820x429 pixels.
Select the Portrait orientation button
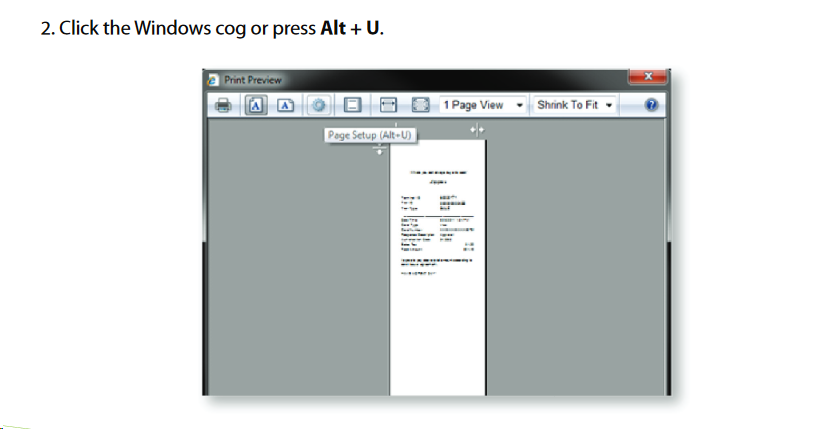tap(256, 105)
